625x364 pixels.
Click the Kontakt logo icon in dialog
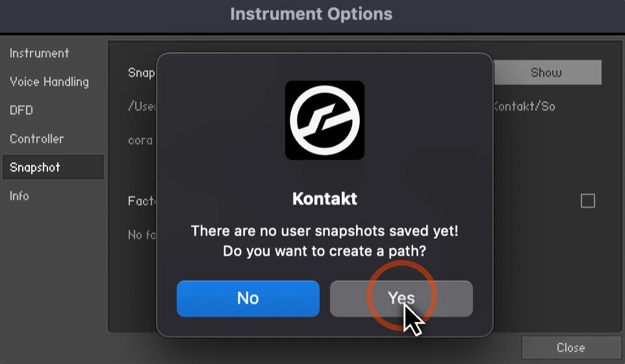(x=324, y=120)
